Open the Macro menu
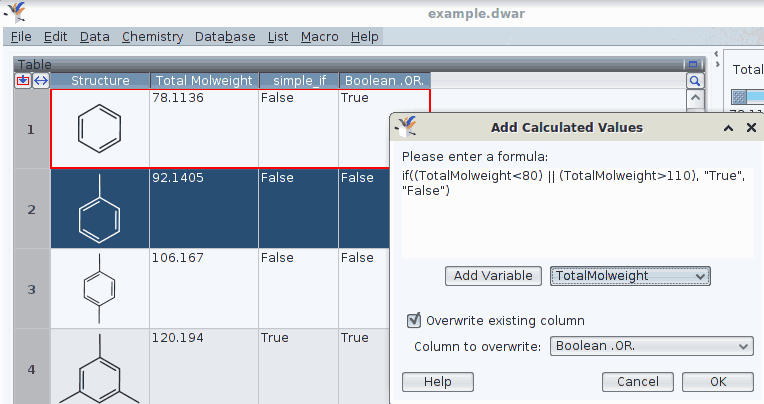Image resolution: width=764 pixels, height=404 pixels. click(319, 37)
